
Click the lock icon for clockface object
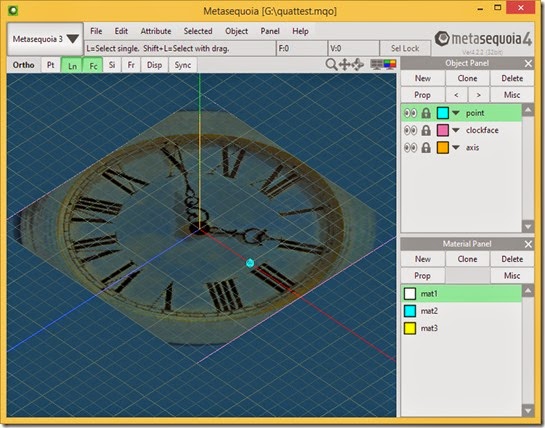point(426,130)
